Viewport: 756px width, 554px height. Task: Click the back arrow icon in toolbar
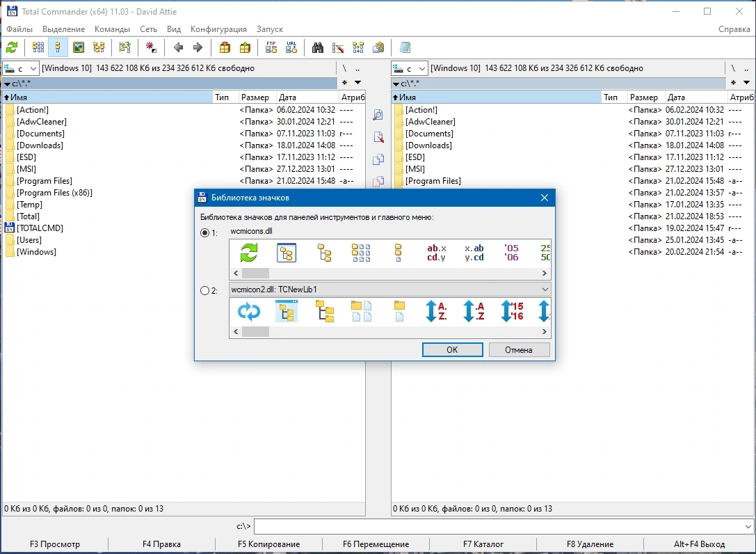pyautogui.click(x=178, y=47)
